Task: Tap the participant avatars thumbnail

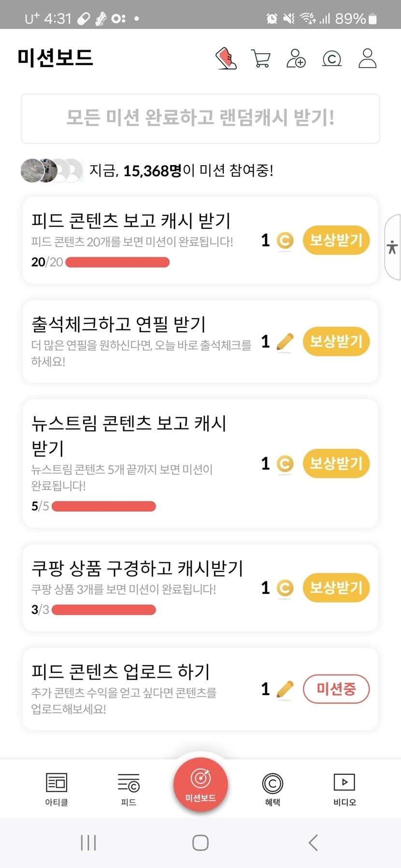Action: click(52, 170)
